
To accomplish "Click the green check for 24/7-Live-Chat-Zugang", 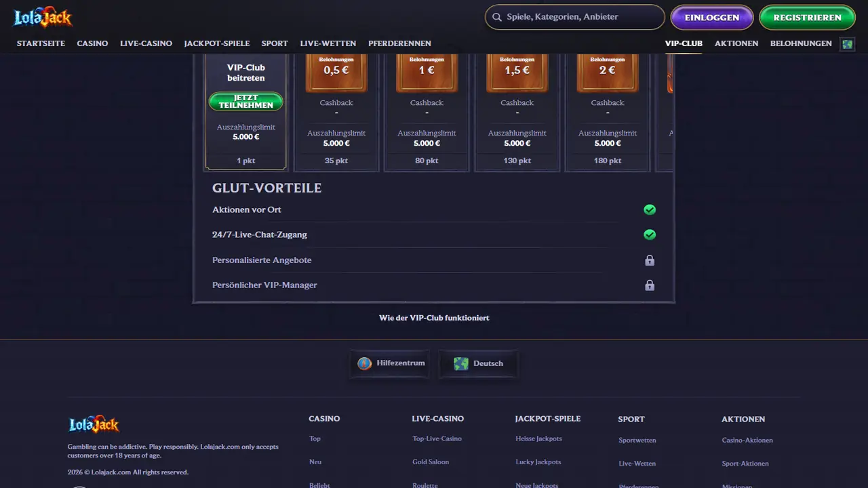I will pyautogui.click(x=650, y=235).
